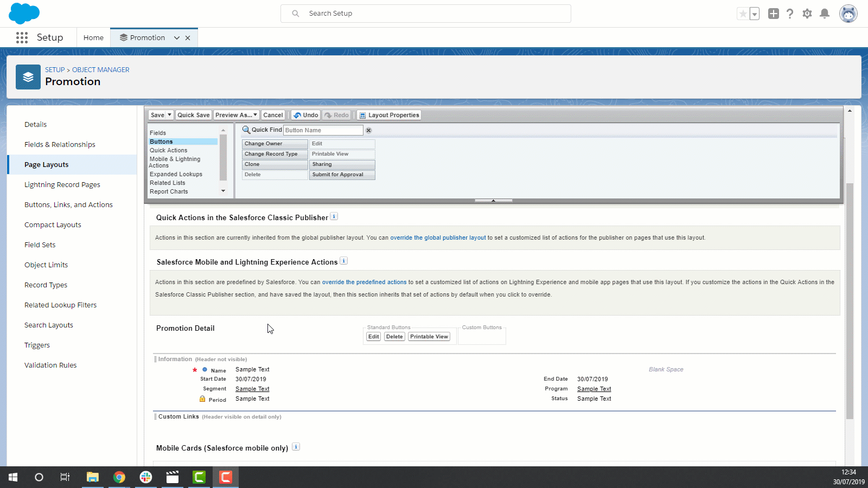Open the Windows Start menu
Viewport: 868px width, 488px height.
(13, 477)
